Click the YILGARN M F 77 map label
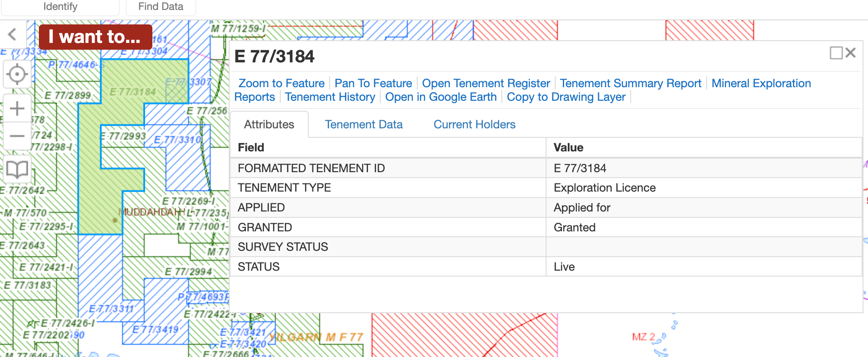 coord(316,337)
